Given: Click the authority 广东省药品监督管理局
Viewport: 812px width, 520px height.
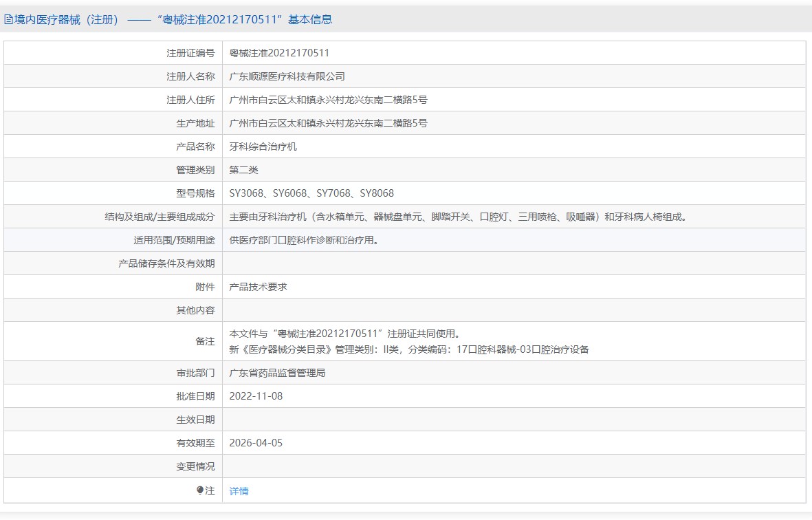Looking at the screenshot, I should (278, 373).
